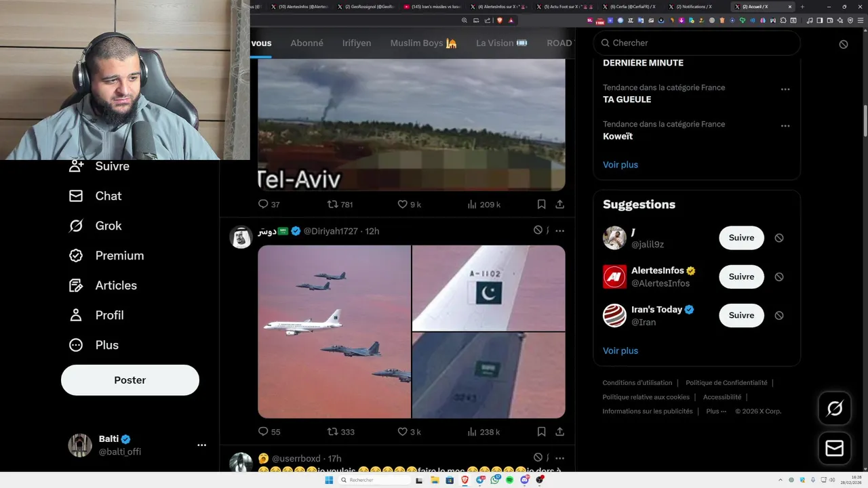Screen dimensions: 868x488
Task: Switch to the La Vision tab
Action: click(x=502, y=43)
